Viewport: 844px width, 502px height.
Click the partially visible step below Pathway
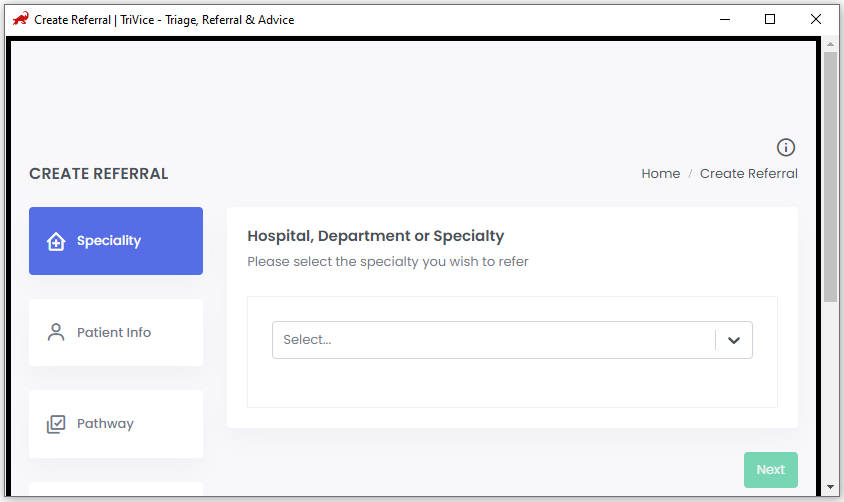[116, 489]
